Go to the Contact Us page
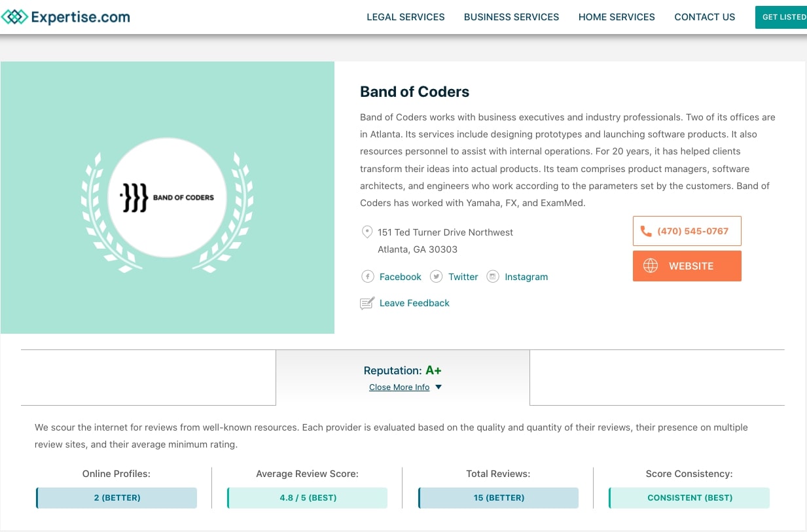The height and width of the screenshot is (532, 807). (704, 17)
